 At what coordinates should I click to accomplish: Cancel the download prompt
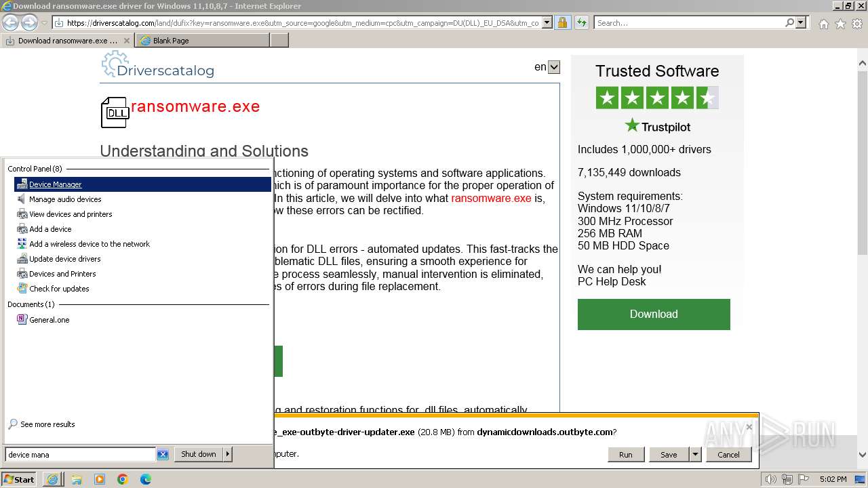pos(728,455)
